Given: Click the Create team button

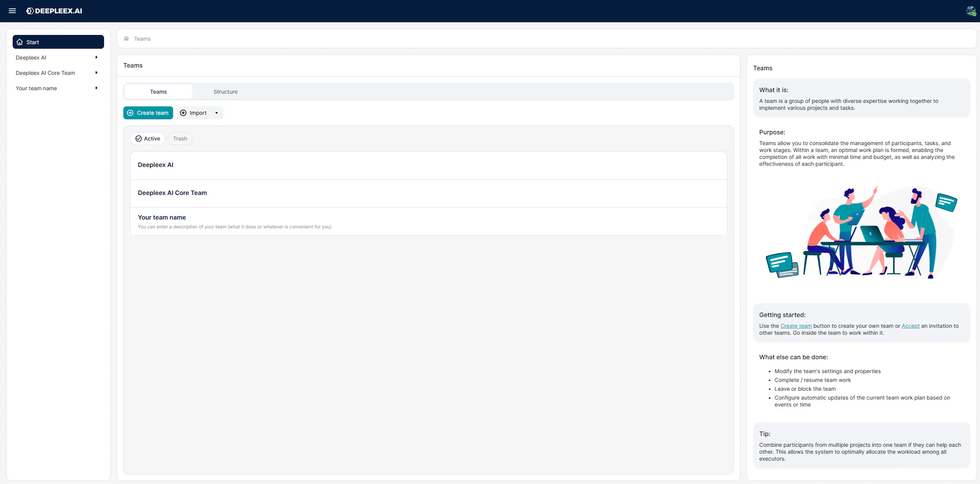Looking at the screenshot, I should (148, 113).
